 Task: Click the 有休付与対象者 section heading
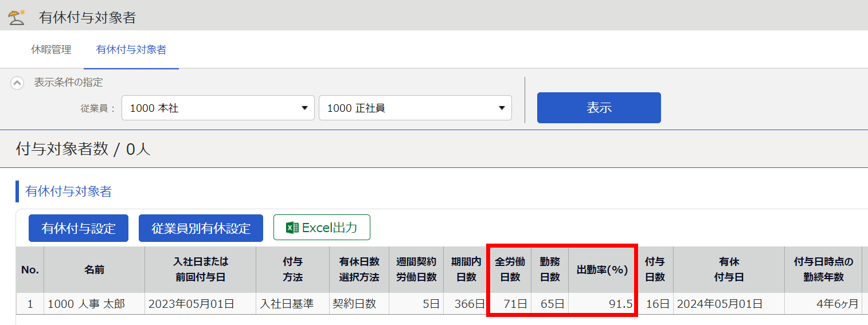68,191
